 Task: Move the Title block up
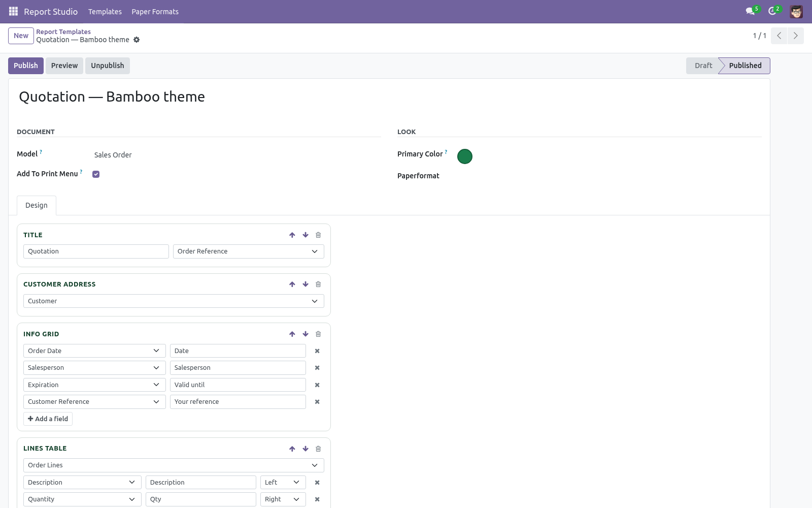click(292, 235)
